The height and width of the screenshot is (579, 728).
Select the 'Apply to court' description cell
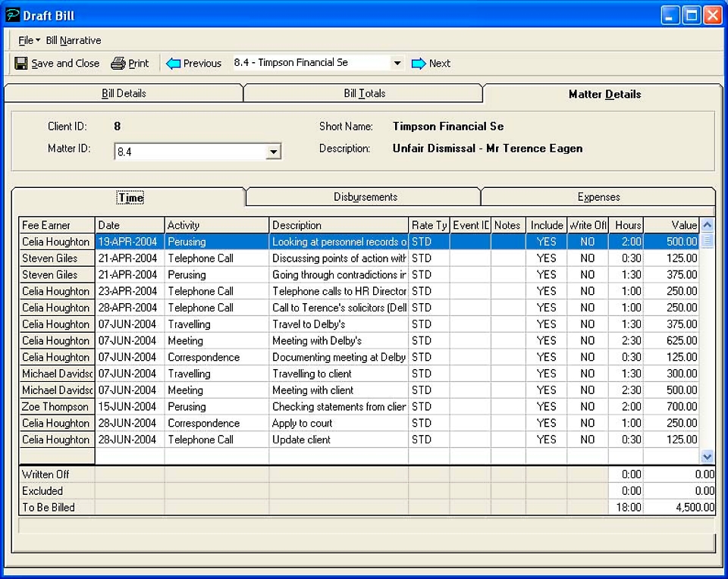coord(338,423)
